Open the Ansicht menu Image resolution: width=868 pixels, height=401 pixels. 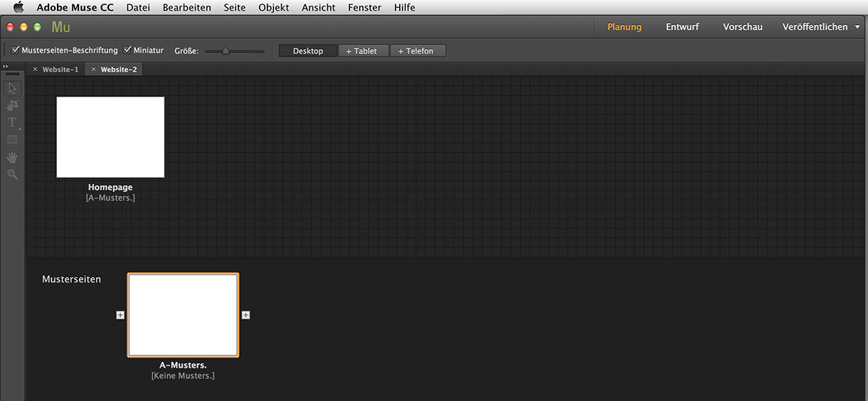point(319,7)
